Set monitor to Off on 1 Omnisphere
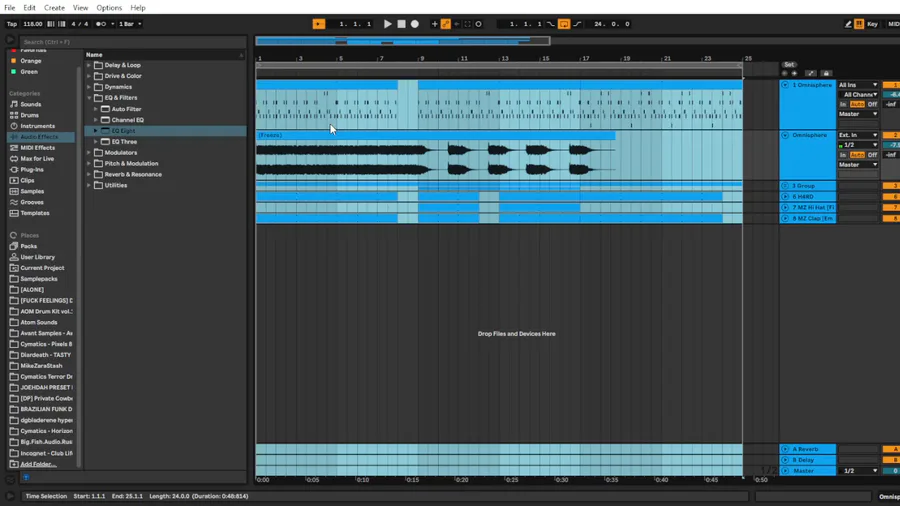 872,104
